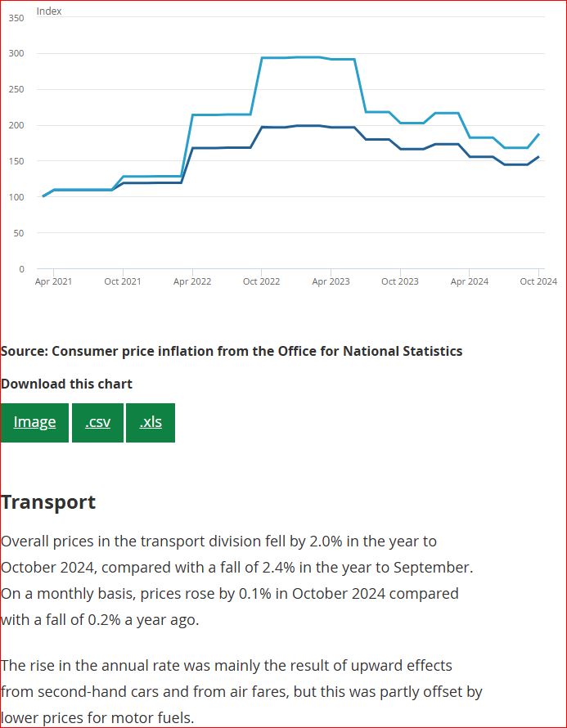Click the Apr 2024 x-axis label

click(470, 281)
